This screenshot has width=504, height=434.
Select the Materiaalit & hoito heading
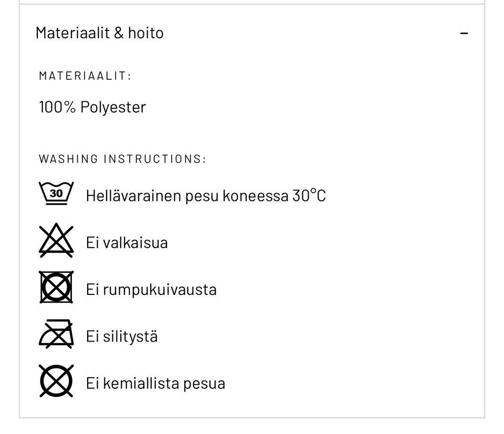click(x=99, y=33)
